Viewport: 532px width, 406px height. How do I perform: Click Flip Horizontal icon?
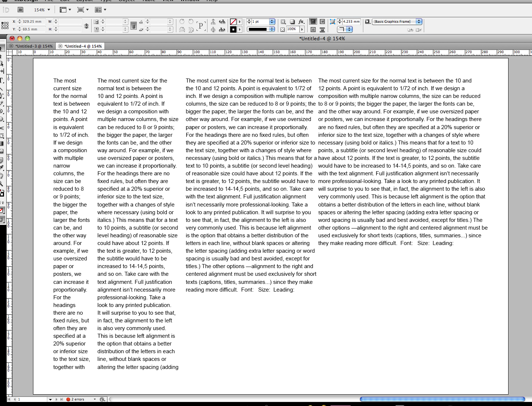tap(182, 30)
